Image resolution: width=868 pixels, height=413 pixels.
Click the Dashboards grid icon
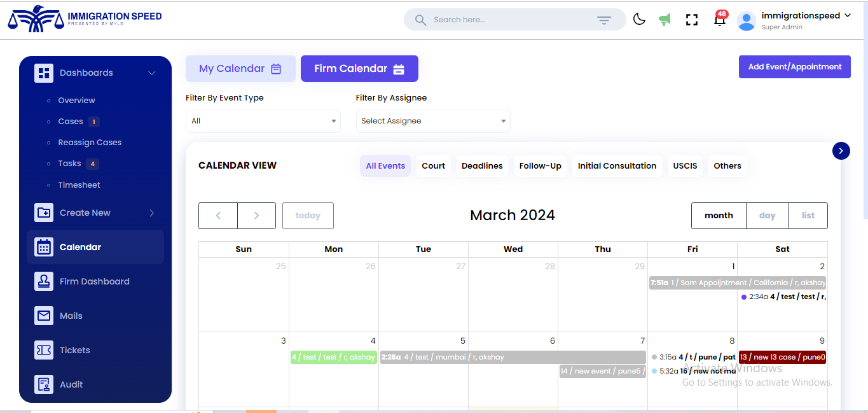44,73
